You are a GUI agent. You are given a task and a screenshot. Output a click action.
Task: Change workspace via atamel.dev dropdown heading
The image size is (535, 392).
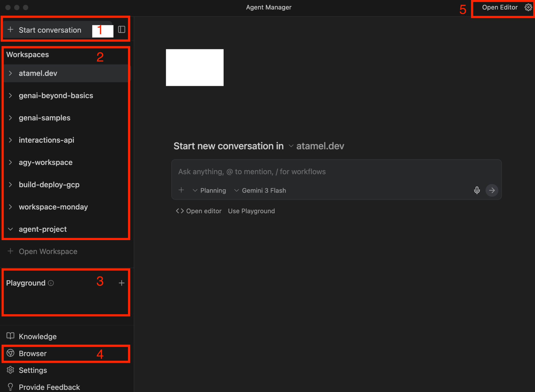[317, 146]
